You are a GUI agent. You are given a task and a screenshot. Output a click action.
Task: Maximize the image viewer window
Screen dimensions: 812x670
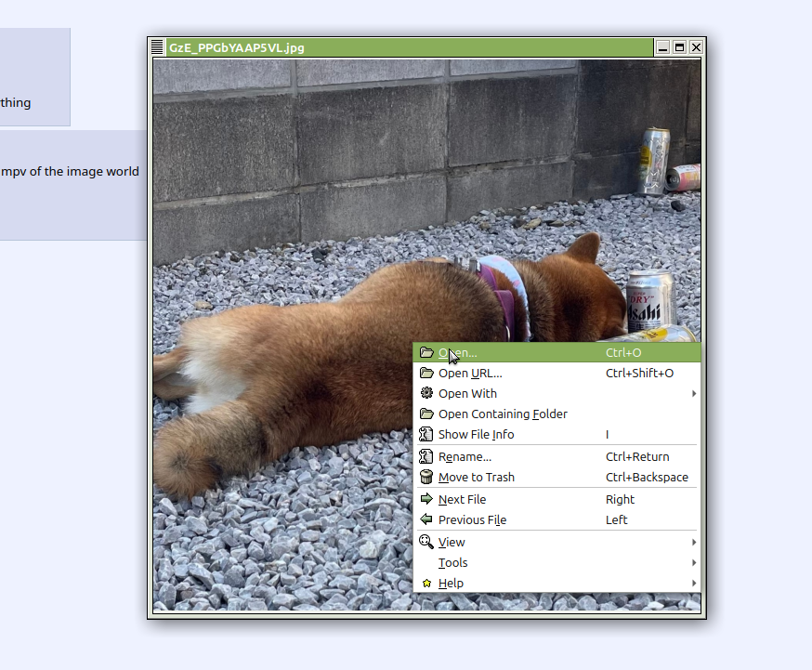click(x=679, y=47)
